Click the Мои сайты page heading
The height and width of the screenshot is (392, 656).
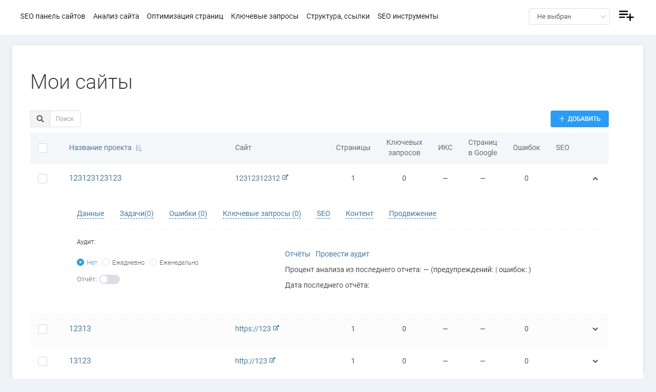82,82
